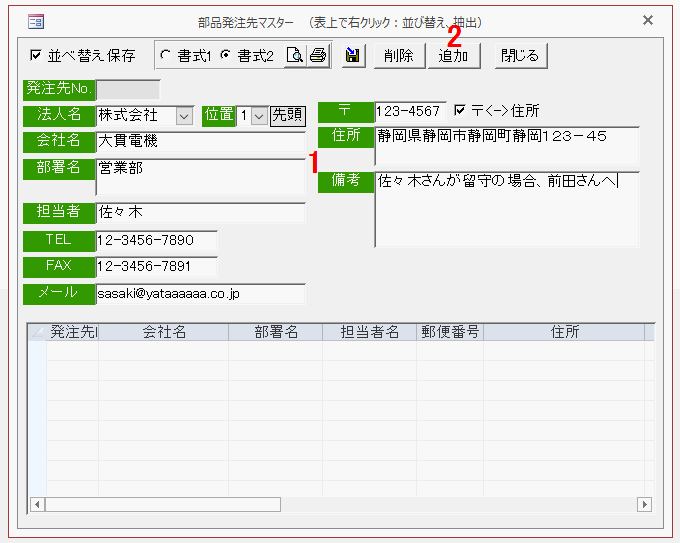680x543 pixels.
Task: Click the floppy disk save icon
Action: pos(353,56)
